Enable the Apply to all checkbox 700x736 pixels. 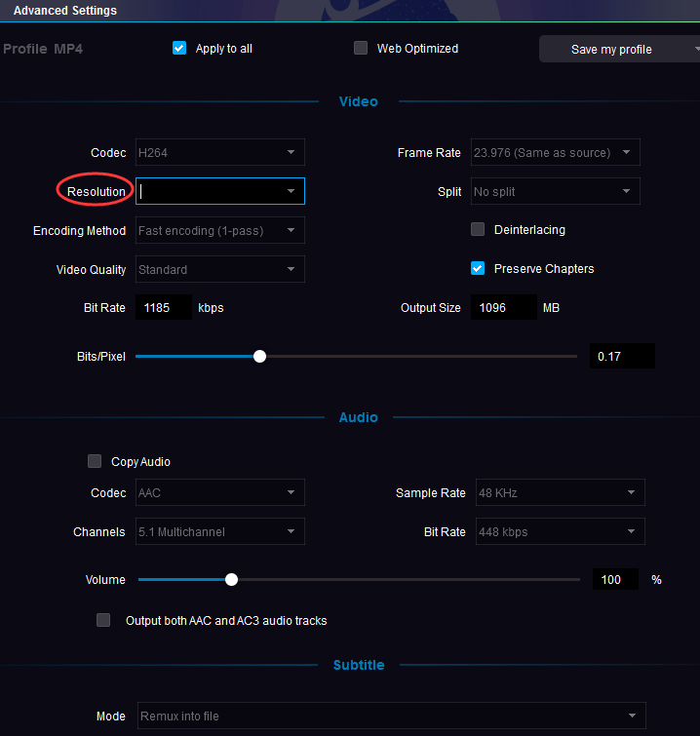(179, 48)
